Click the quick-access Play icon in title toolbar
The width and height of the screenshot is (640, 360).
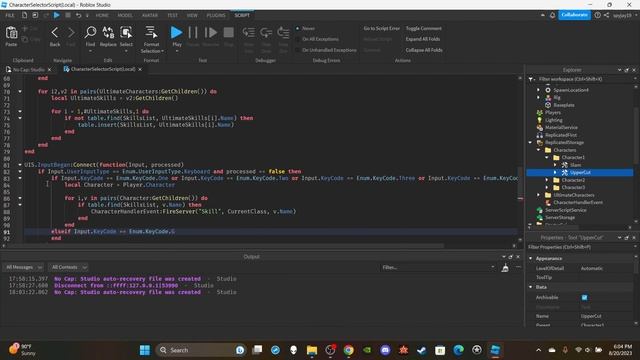click(57, 15)
